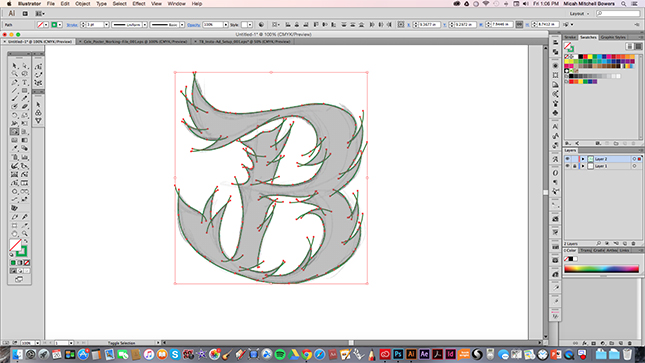Select the Hand tool
The width and height of the screenshot is (645, 363).
point(15,234)
